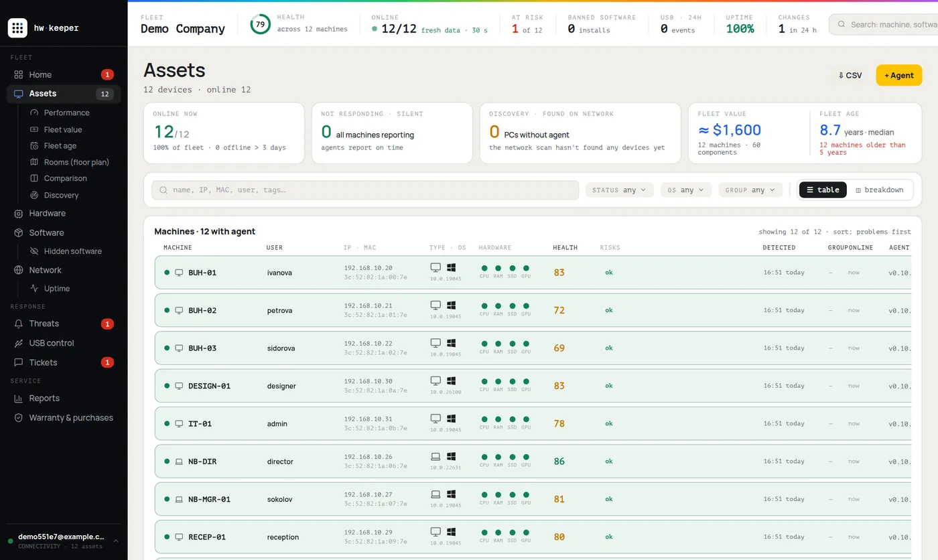Click the Fleet age calendar icon
The width and height of the screenshot is (938, 560).
click(x=35, y=146)
